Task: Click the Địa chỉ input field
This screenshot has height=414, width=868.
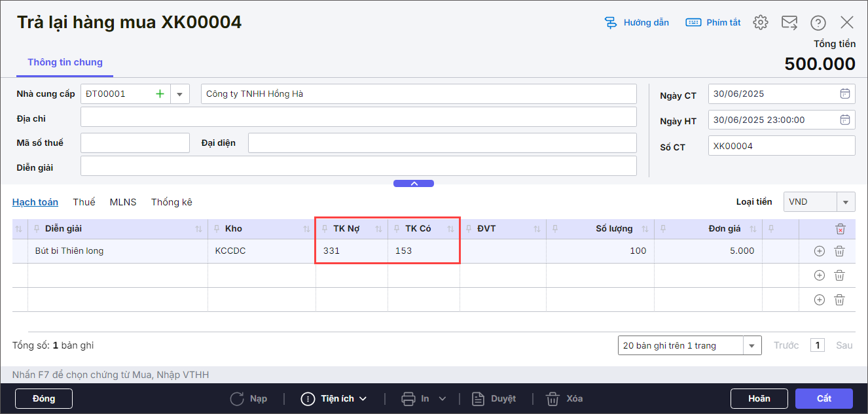Action: [x=359, y=117]
